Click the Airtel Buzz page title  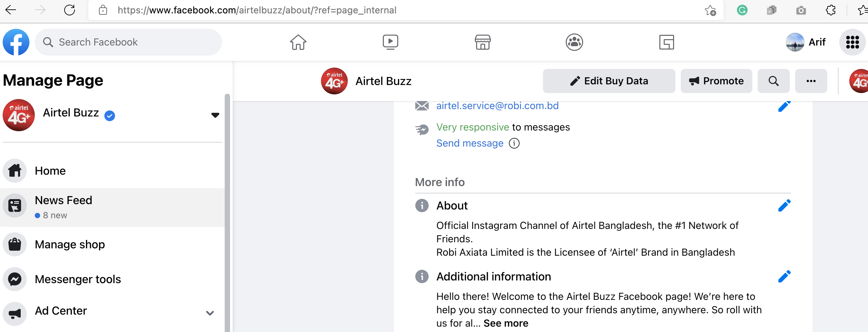pos(384,81)
